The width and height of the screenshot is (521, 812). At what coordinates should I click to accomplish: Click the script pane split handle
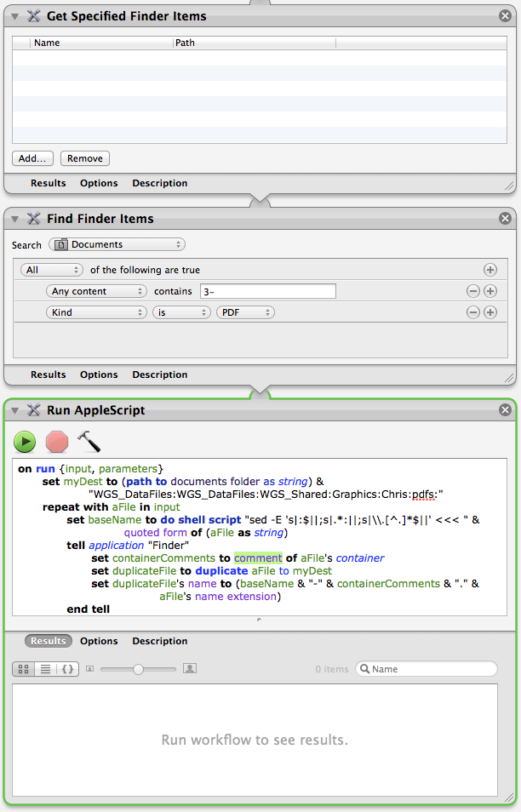[x=259, y=620]
